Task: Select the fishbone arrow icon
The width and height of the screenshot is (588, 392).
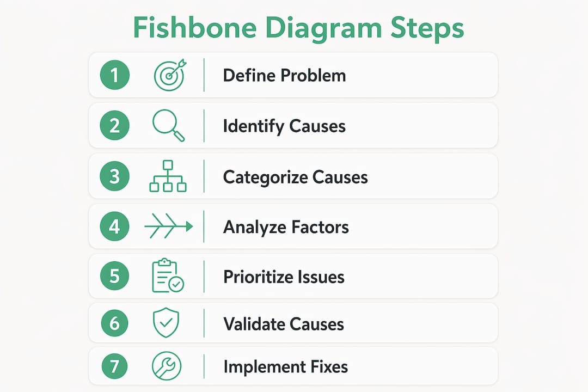Action: pyautogui.click(x=168, y=226)
